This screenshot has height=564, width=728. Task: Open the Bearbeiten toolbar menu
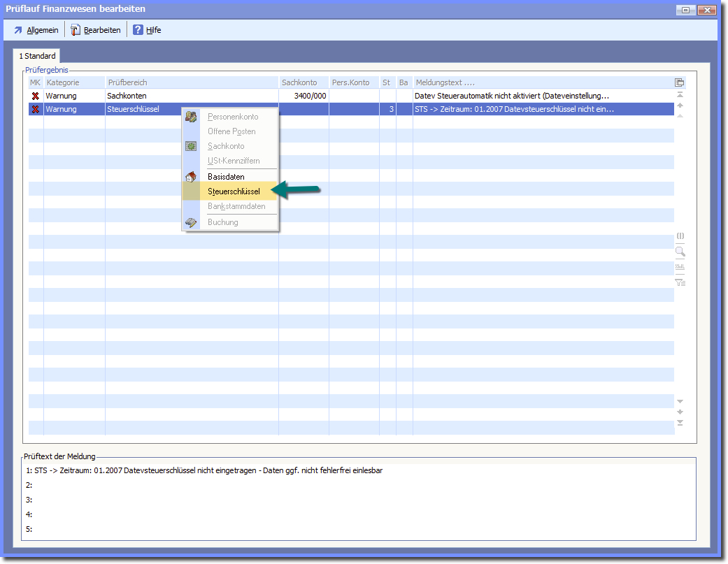(95, 30)
